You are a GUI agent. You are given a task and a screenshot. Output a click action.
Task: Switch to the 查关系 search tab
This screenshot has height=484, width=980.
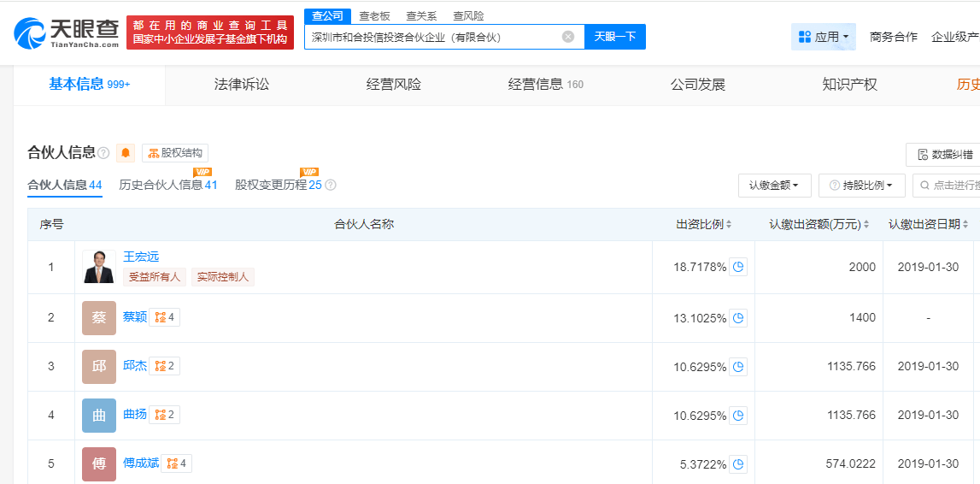click(421, 16)
